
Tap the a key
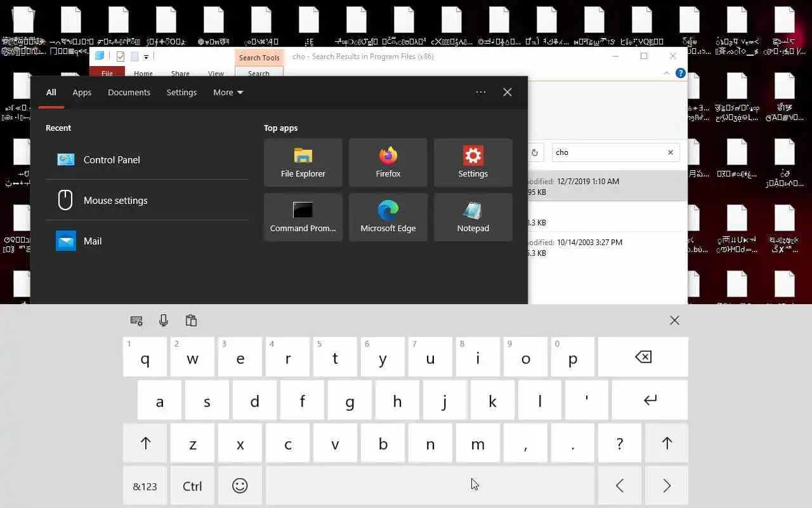[160, 400]
